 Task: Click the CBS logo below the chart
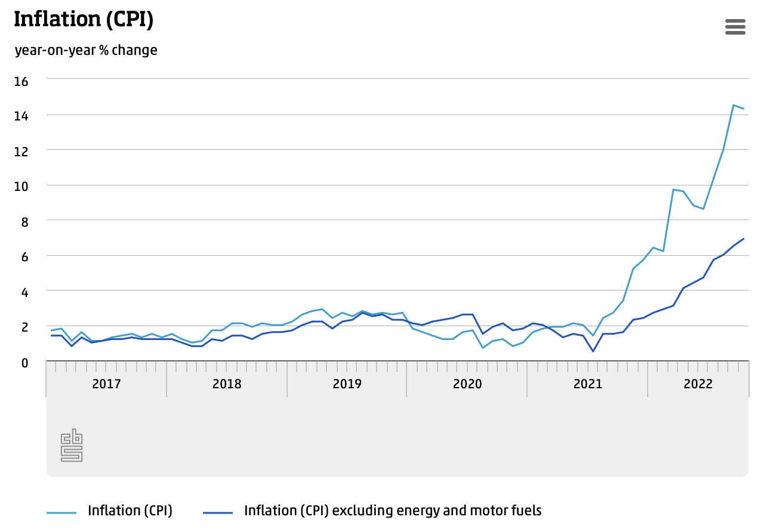(x=72, y=445)
